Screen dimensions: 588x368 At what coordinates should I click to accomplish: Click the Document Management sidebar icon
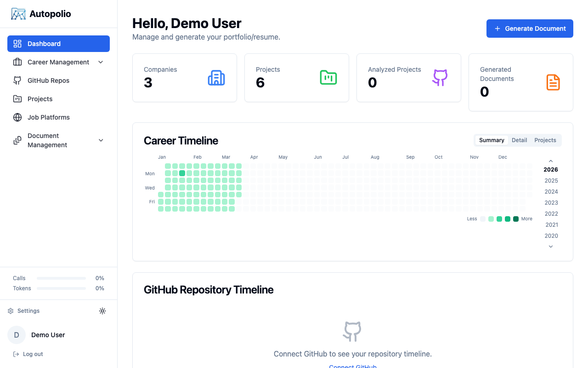[17, 140]
